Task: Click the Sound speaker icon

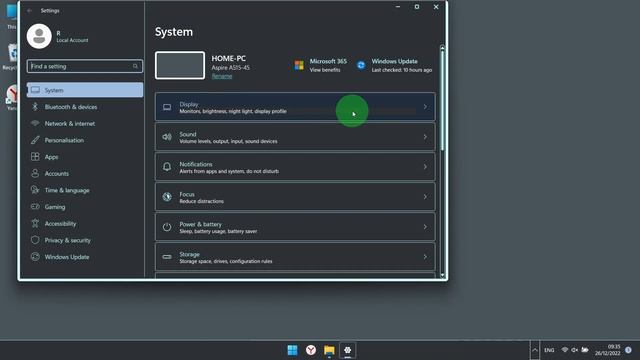Action: coord(167,137)
